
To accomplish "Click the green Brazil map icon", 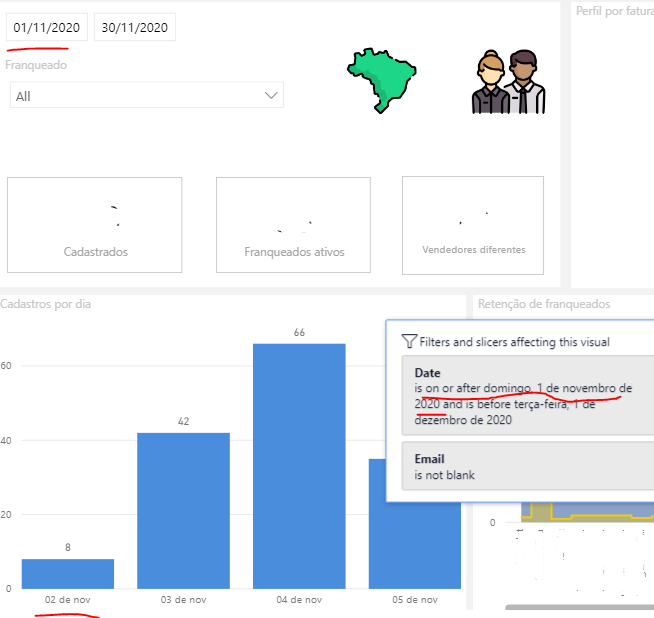I will (381, 81).
